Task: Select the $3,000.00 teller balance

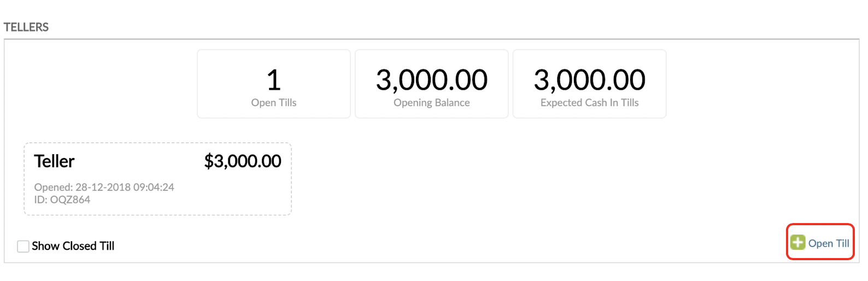Action: click(243, 161)
